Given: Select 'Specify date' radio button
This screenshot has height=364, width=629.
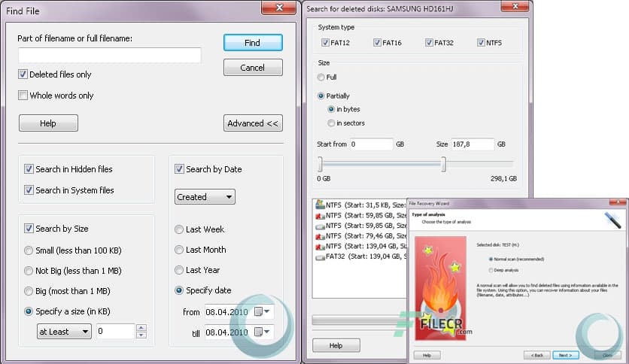Looking at the screenshot, I should (x=179, y=290).
